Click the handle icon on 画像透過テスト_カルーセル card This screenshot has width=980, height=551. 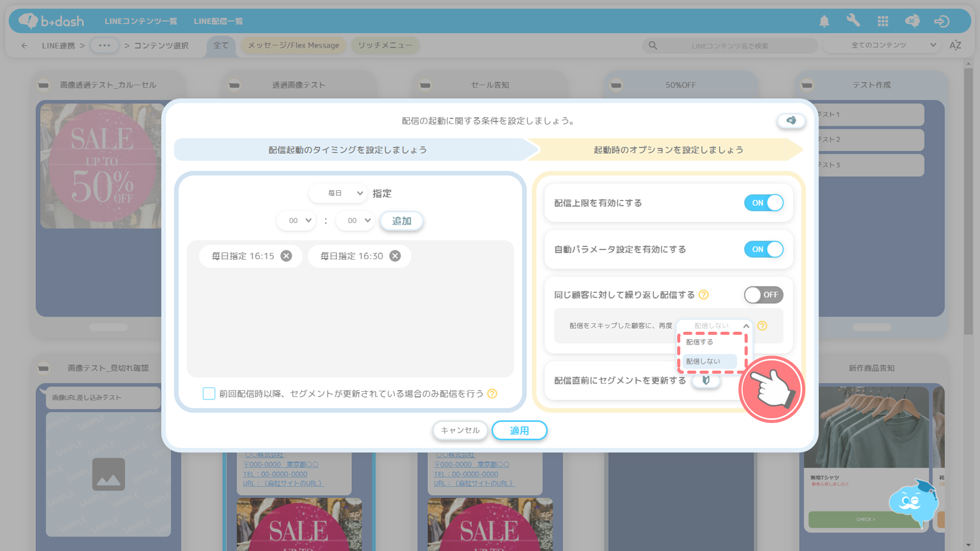coord(44,85)
